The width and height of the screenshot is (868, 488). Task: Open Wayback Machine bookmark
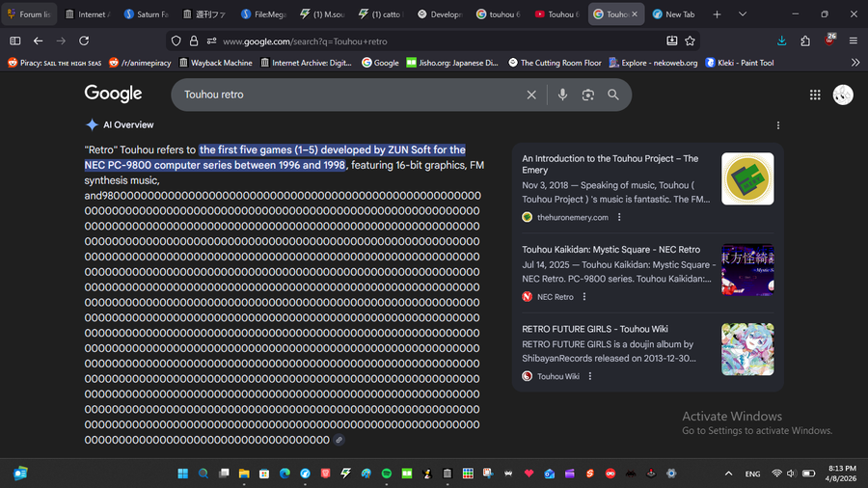click(215, 63)
